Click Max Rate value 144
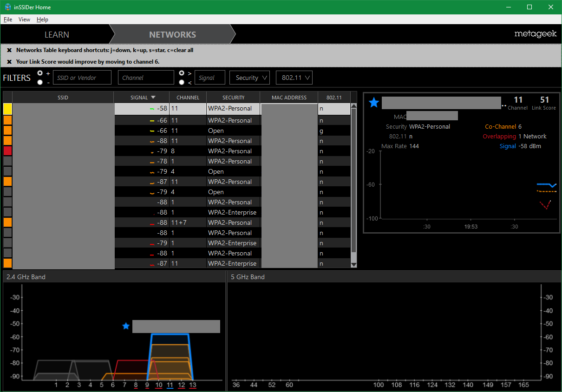562x392 pixels. (414, 146)
